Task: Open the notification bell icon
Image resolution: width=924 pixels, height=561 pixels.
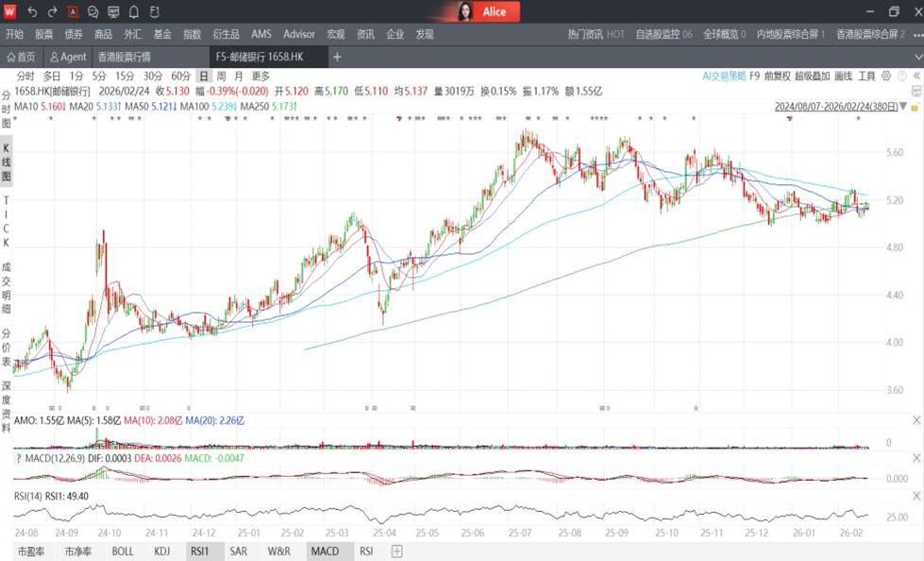Action: click(x=134, y=12)
